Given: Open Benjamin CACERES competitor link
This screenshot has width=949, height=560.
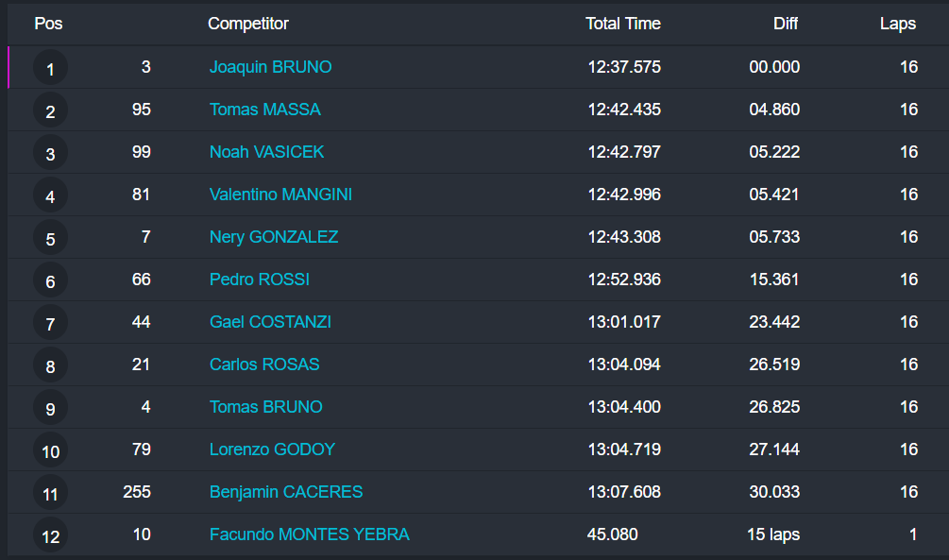Looking at the screenshot, I should point(285,492).
